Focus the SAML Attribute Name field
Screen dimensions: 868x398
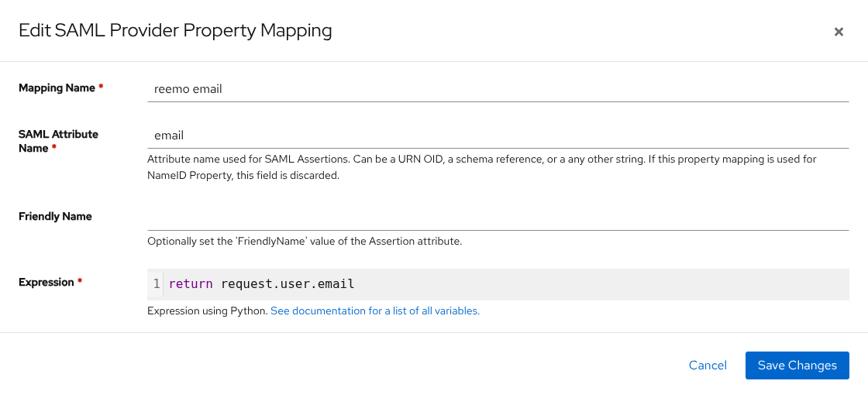(x=498, y=136)
